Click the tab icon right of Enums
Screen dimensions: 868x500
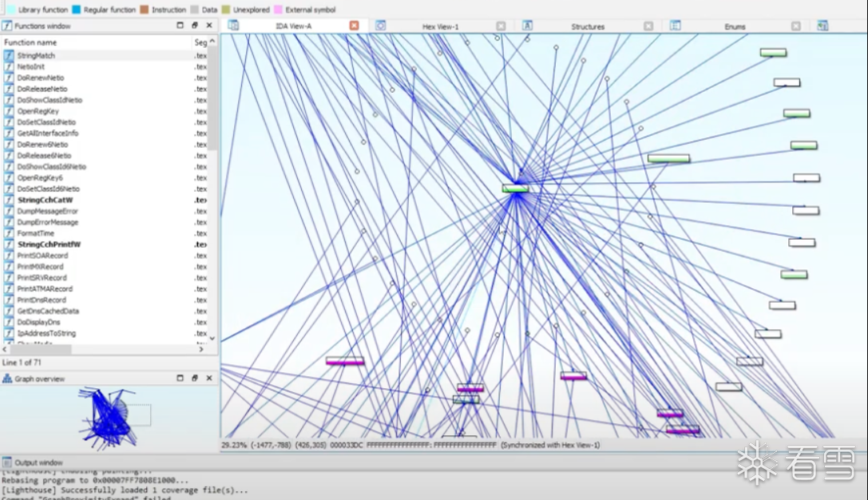pos(822,26)
